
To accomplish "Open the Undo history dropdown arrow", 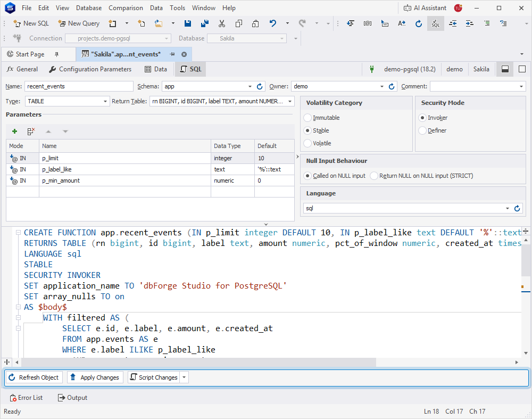I will (287, 23).
